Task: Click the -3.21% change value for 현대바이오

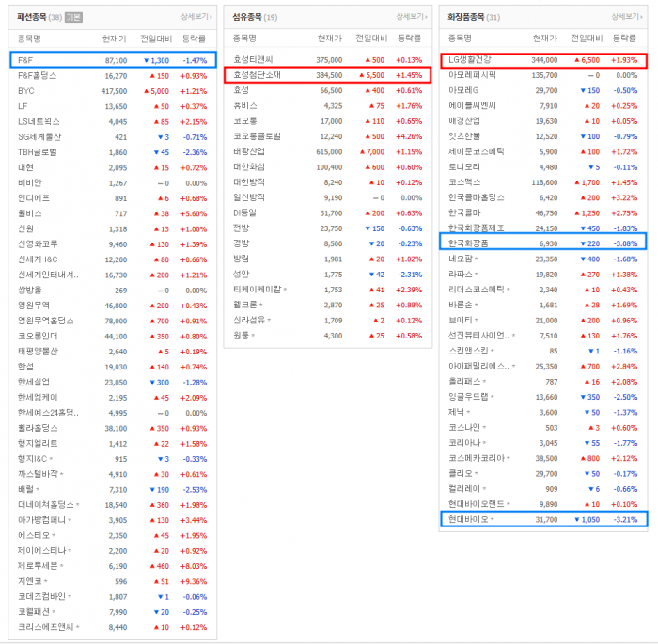Action: coord(625,520)
